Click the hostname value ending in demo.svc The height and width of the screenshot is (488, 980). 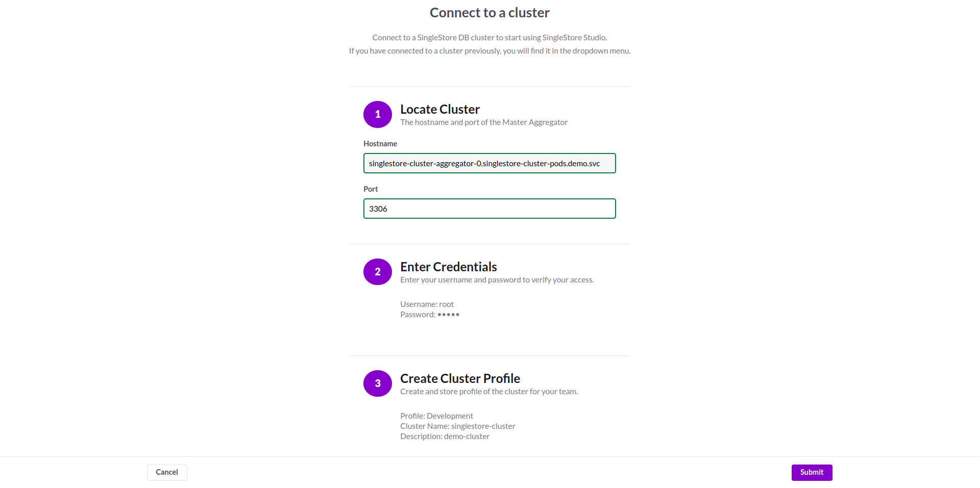(x=484, y=163)
